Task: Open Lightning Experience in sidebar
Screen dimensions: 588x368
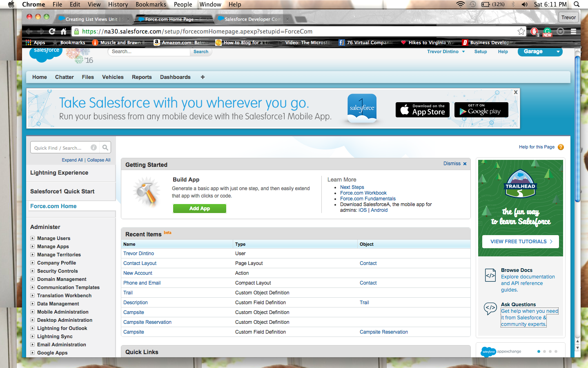Action: (x=59, y=173)
